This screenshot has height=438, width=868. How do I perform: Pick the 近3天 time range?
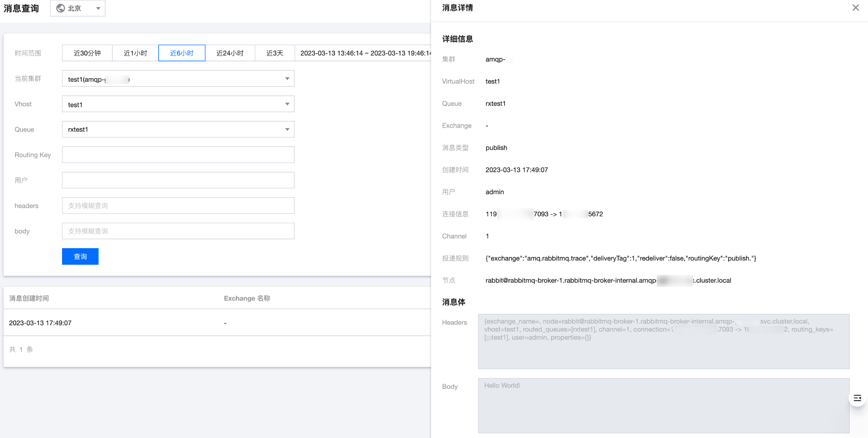275,53
